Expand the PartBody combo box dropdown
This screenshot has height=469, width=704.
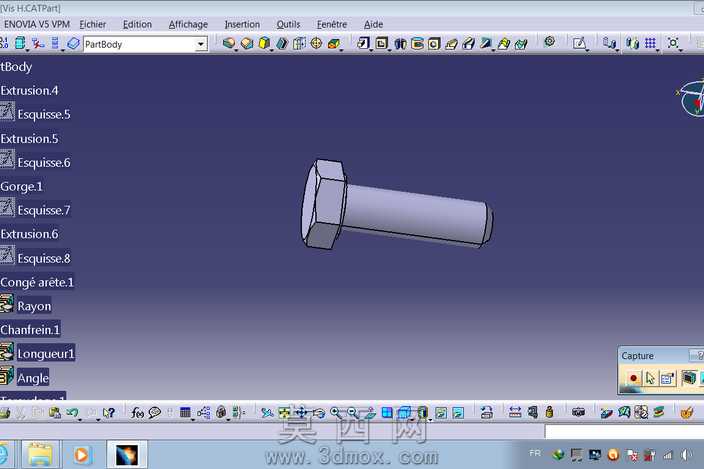[201, 44]
